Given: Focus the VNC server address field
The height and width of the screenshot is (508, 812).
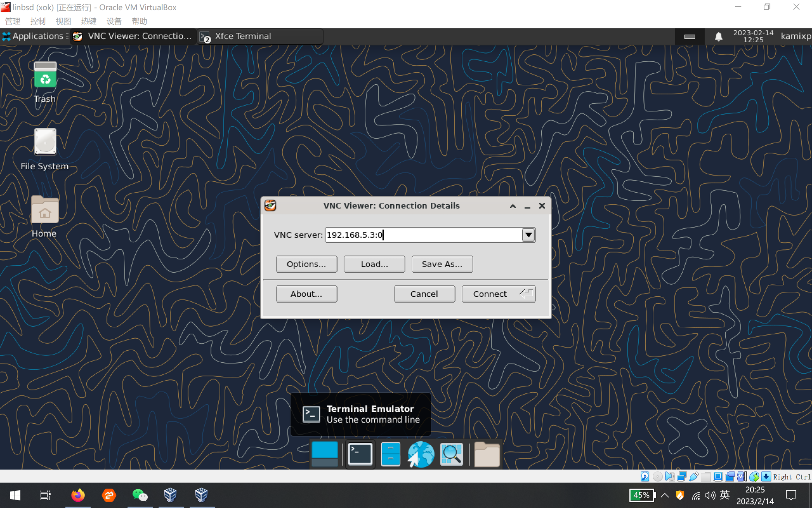Looking at the screenshot, I should 423,235.
